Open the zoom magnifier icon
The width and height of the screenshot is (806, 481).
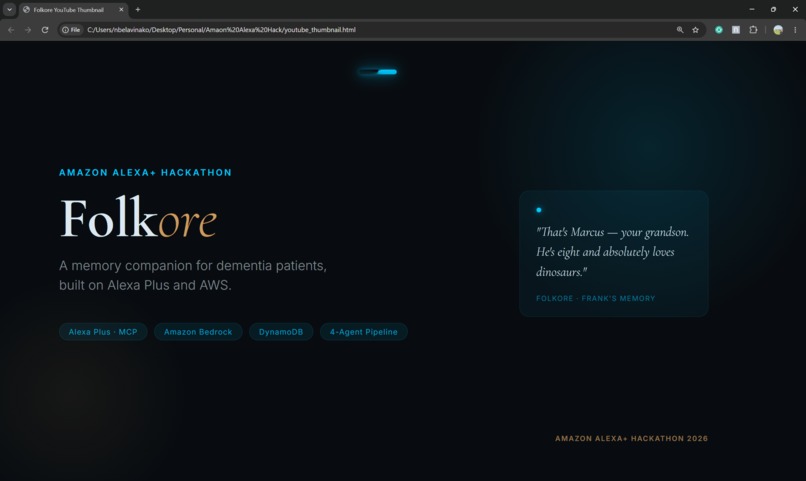tap(680, 30)
